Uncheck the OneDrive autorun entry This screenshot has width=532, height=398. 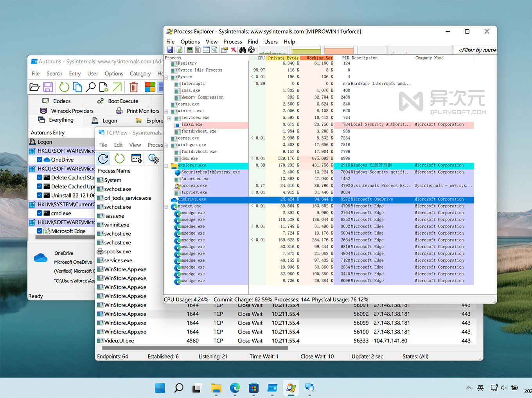pos(40,160)
